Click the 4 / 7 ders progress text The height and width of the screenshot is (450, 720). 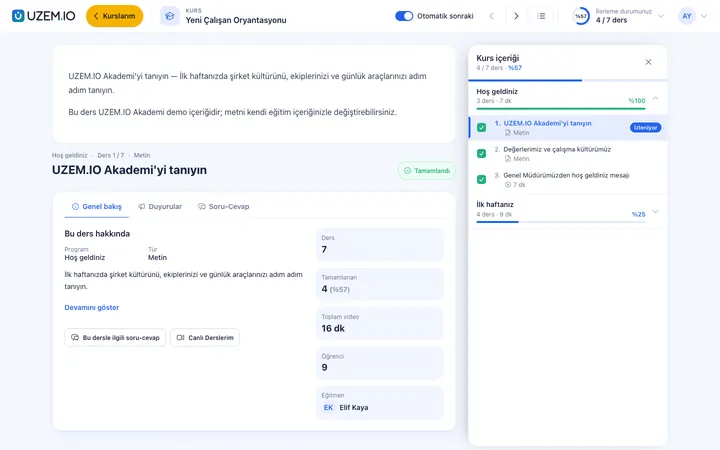611,20
